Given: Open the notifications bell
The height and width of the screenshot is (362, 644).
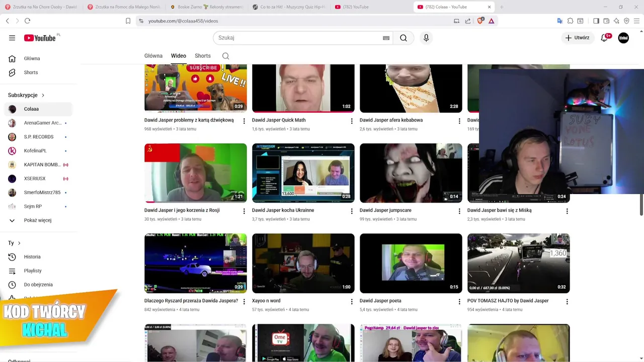Looking at the screenshot, I should point(605,38).
